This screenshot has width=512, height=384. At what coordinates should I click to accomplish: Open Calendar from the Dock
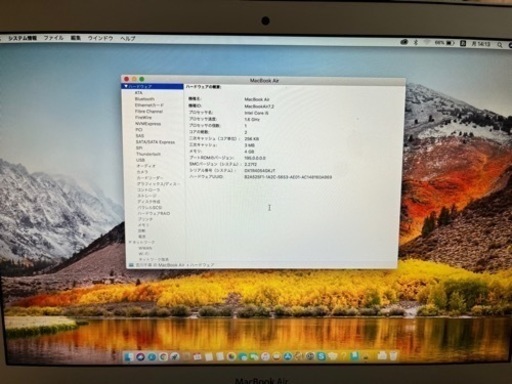coord(198,357)
